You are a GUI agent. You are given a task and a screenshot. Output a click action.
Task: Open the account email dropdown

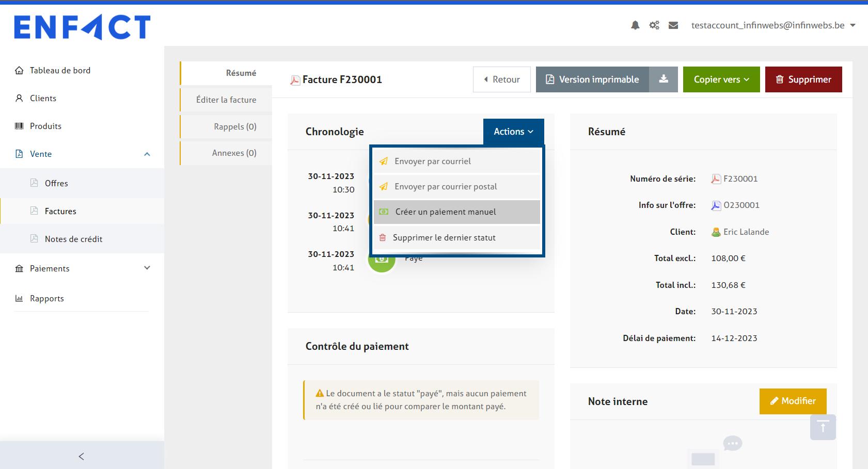tap(773, 25)
